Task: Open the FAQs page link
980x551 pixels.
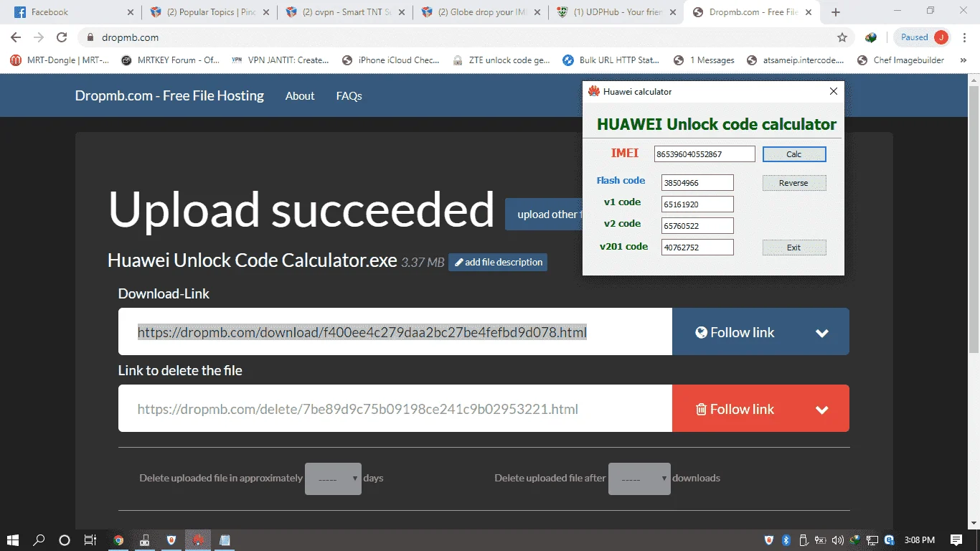Action: click(349, 96)
